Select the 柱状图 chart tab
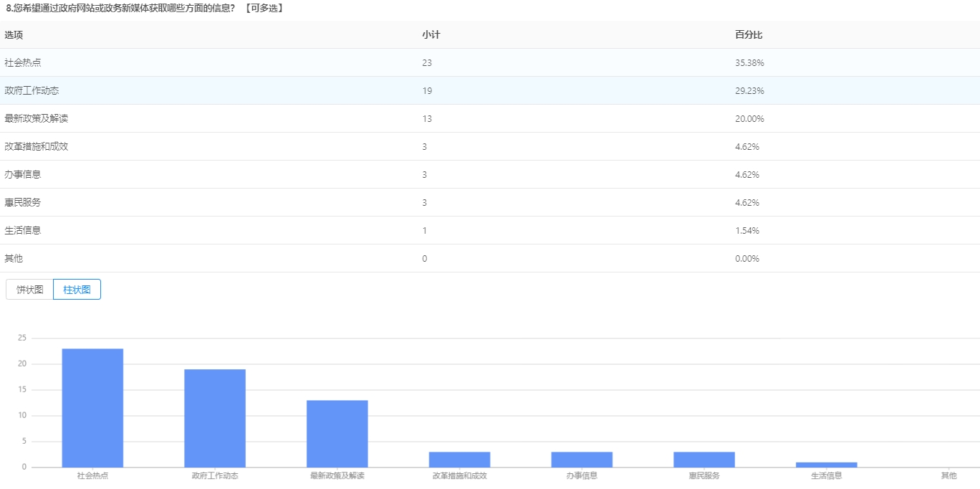Screen dimensions: 980x489 pyautogui.click(x=77, y=290)
